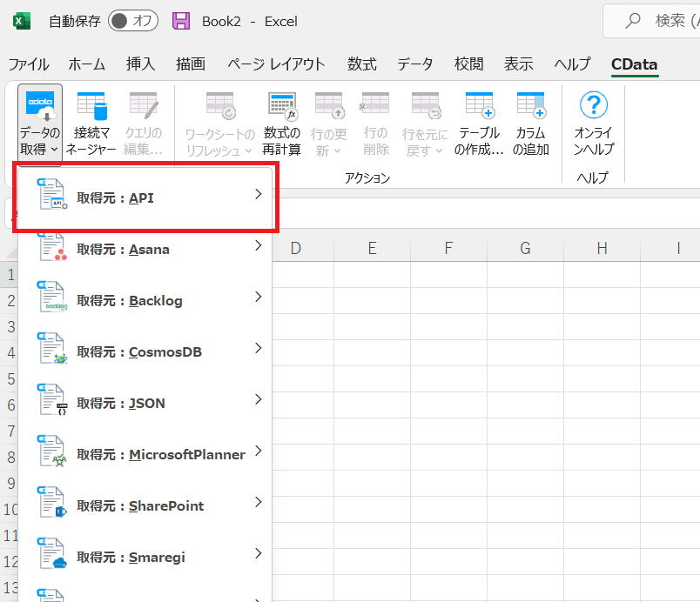Expand the MicrosoftPlanner submenu arrow
This screenshot has height=602, width=700.
pos(258,451)
